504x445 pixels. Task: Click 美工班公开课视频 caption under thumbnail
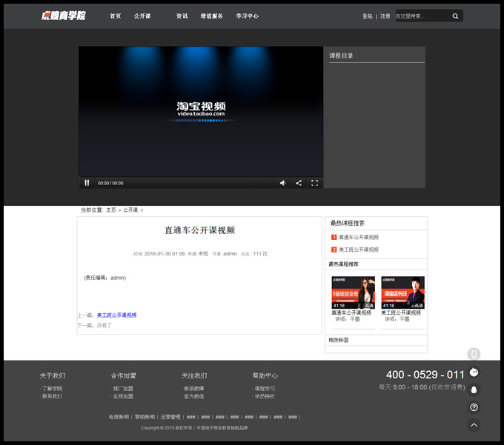tap(401, 312)
